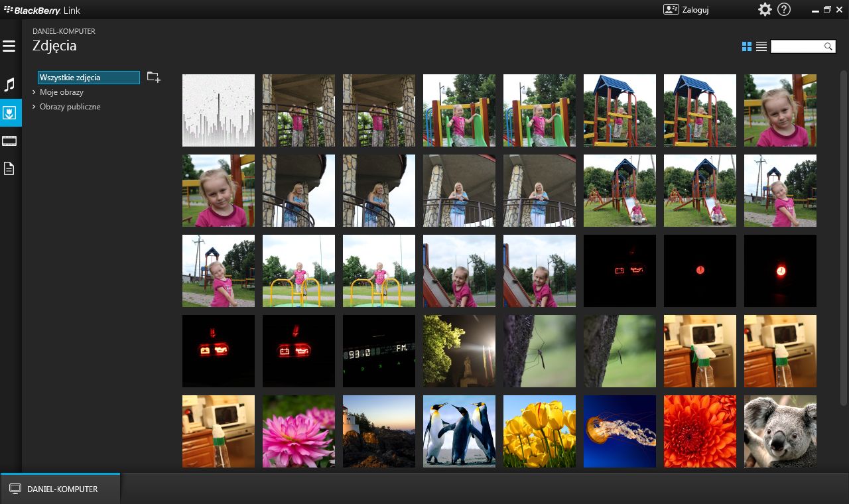
Task: Select the penguins photo thumbnail
Action: [x=459, y=431]
